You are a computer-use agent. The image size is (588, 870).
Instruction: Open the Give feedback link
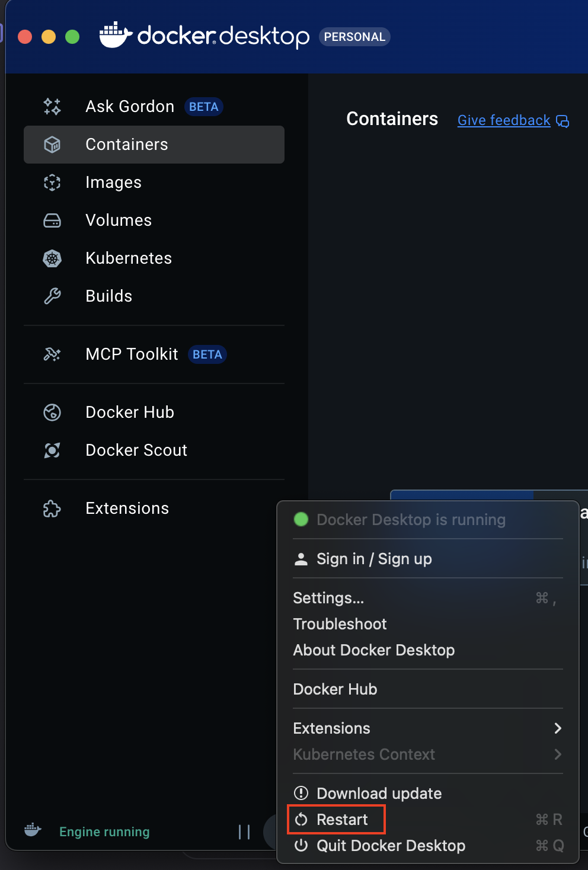[x=504, y=120]
